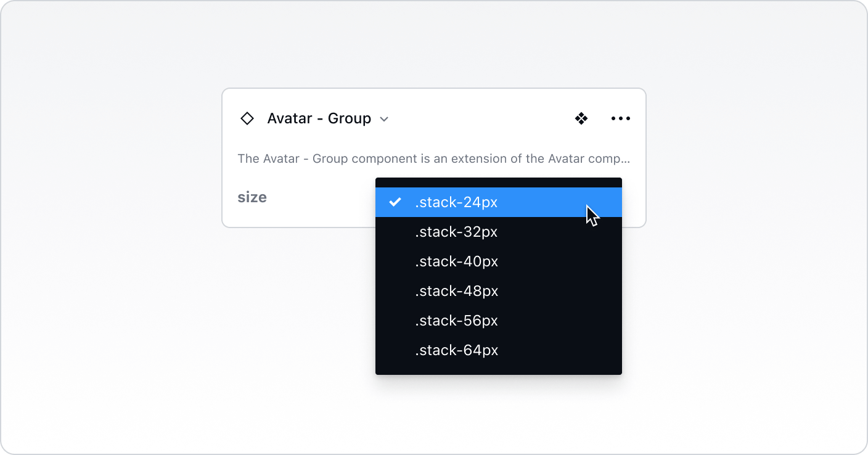Open the three-dot more options menu
Screen dimensions: 868x455
tap(620, 118)
